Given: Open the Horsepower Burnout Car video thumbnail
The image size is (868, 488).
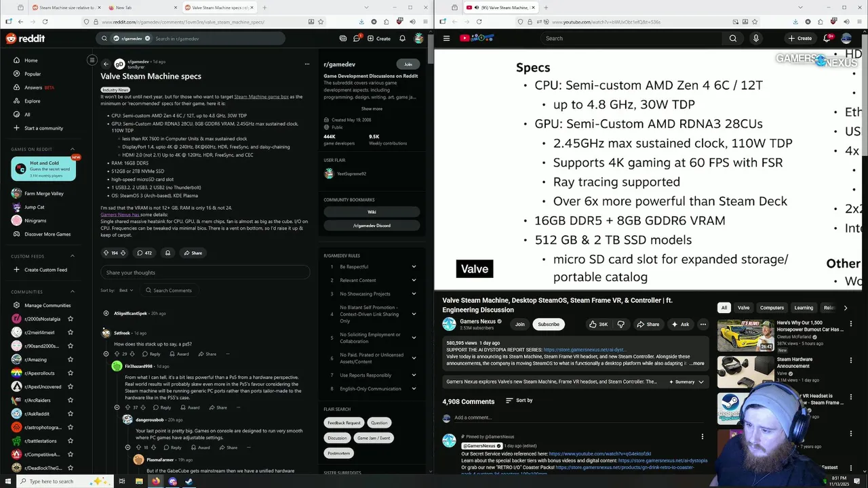Looking at the screenshot, I should click(x=745, y=335).
